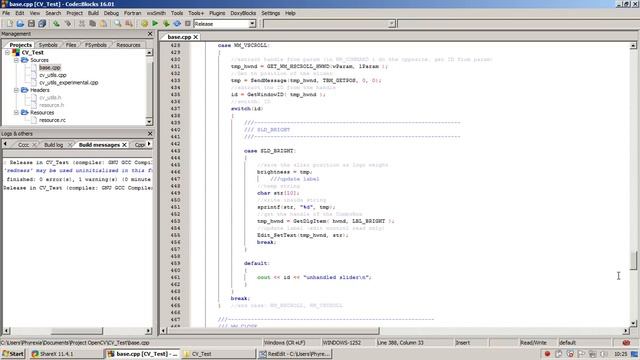Open the Edit menu

pyautogui.click(x=19, y=13)
